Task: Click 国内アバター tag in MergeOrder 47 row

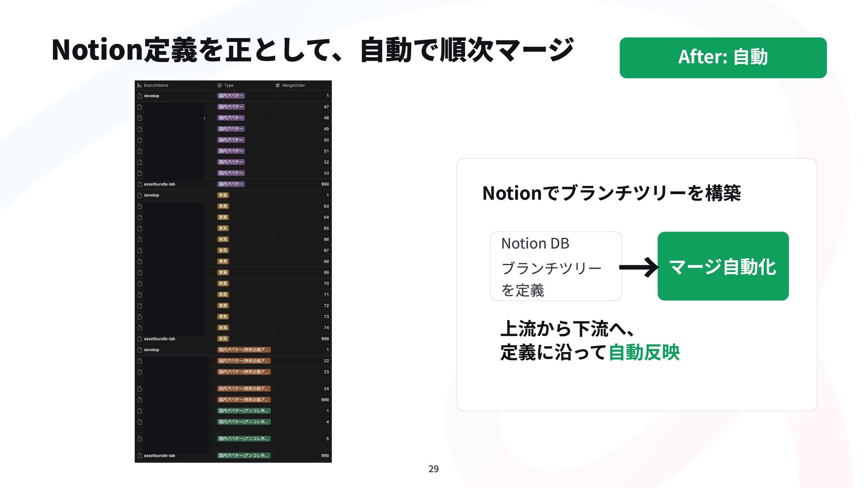Action: pos(231,107)
